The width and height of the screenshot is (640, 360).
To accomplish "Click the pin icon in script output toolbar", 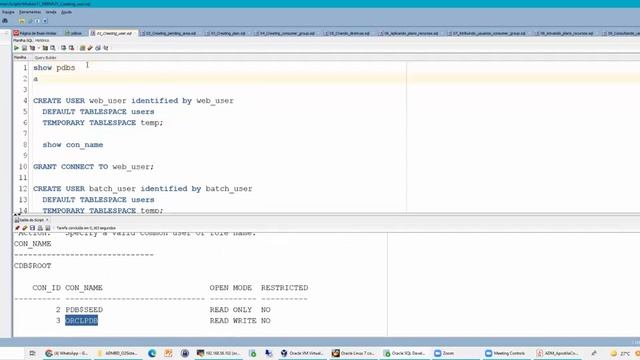I will 17,228.
